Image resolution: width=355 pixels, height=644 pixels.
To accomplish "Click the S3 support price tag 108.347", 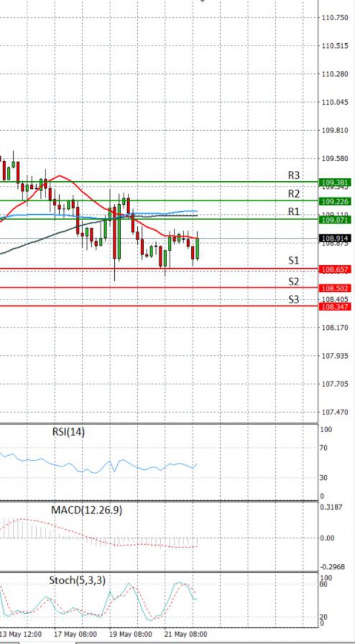I will coord(335,307).
